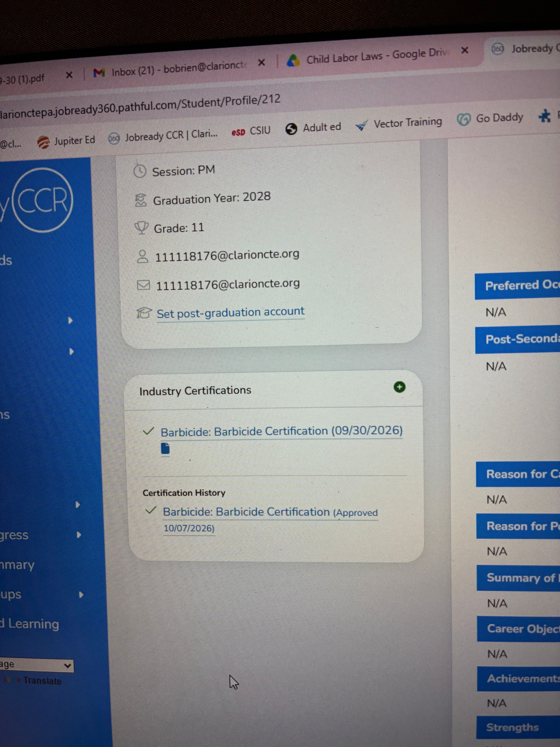Close the Inbox (21) Gmail tab
The width and height of the screenshot is (560, 747).
(x=261, y=63)
